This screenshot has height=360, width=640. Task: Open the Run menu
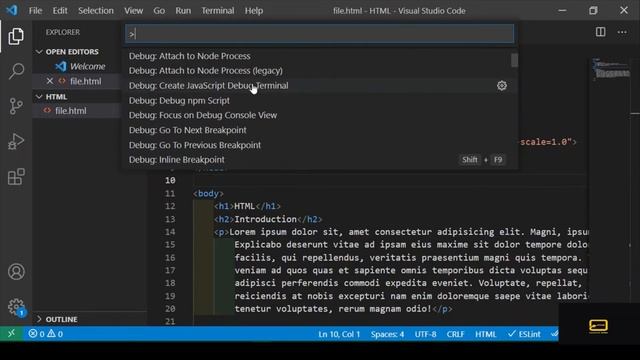[183, 11]
